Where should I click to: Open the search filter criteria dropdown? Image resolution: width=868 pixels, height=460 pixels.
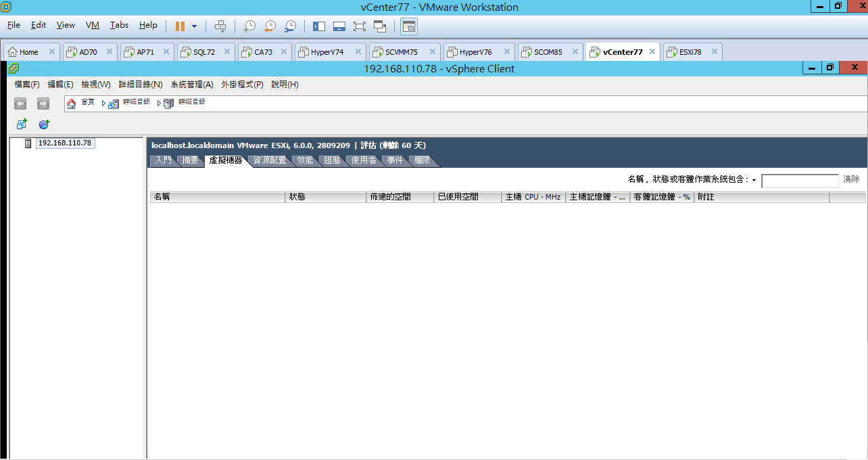tap(754, 180)
